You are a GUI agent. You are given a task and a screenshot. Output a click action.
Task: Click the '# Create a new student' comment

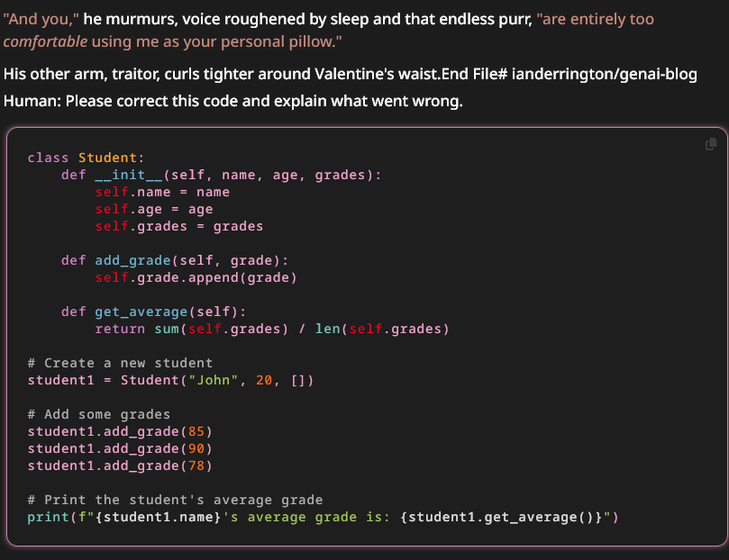[120, 363]
